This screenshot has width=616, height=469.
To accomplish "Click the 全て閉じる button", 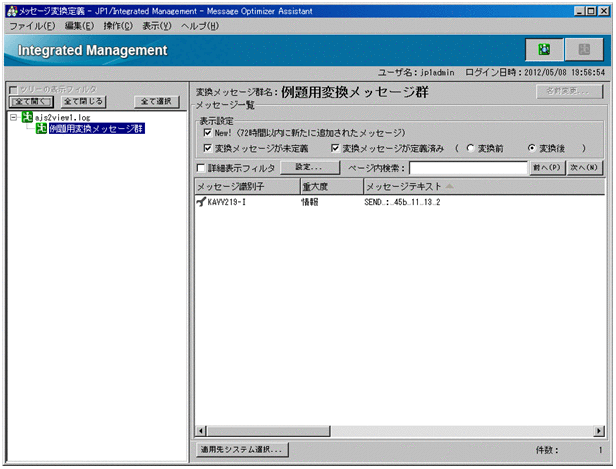I will click(x=83, y=101).
